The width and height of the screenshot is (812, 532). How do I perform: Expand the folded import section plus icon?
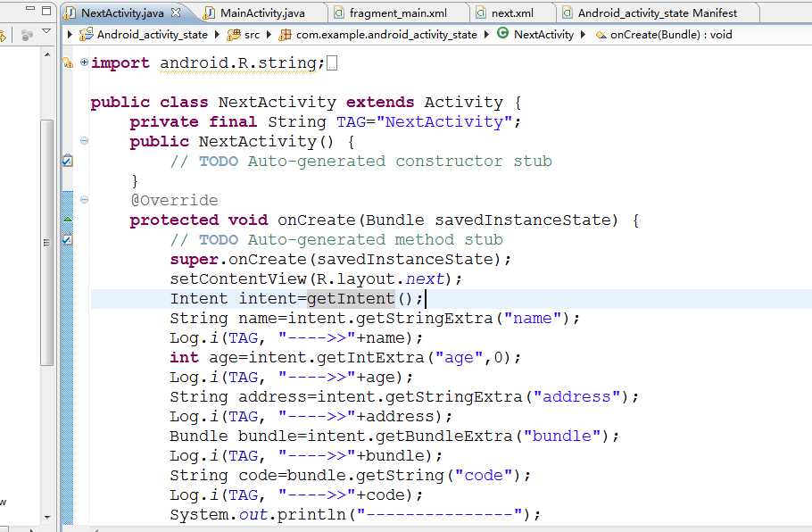(x=84, y=62)
